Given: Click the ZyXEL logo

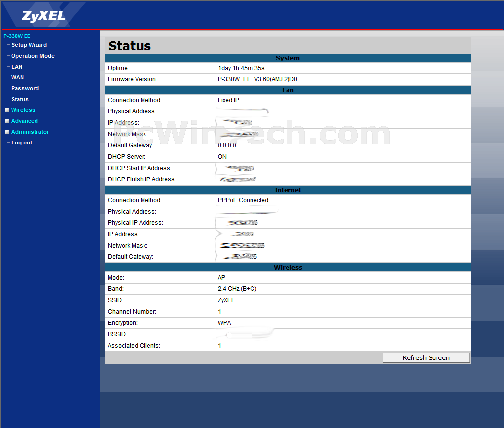Looking at the screenshot, I should pyautogui.click(x=43, y=16).
